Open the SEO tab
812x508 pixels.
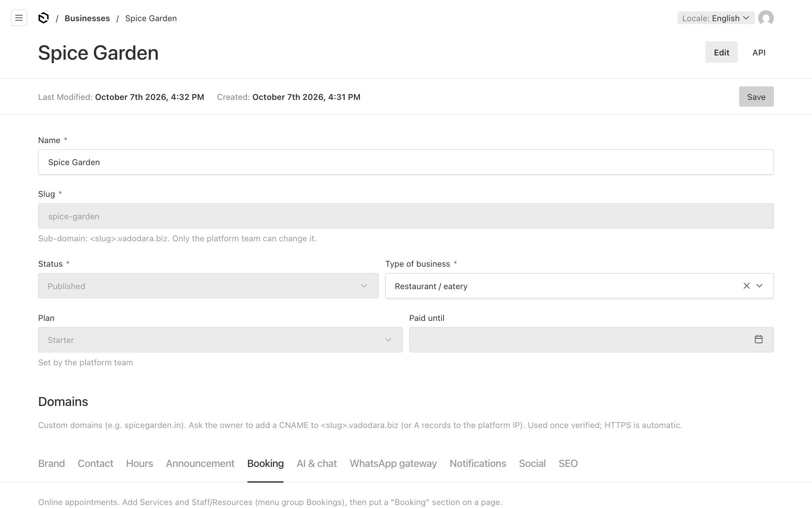[568, 464]
